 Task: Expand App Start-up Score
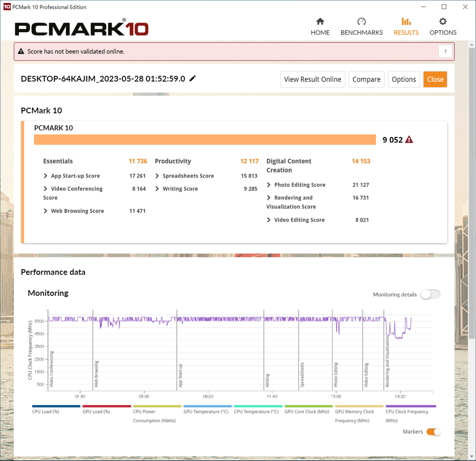(46, 176)
